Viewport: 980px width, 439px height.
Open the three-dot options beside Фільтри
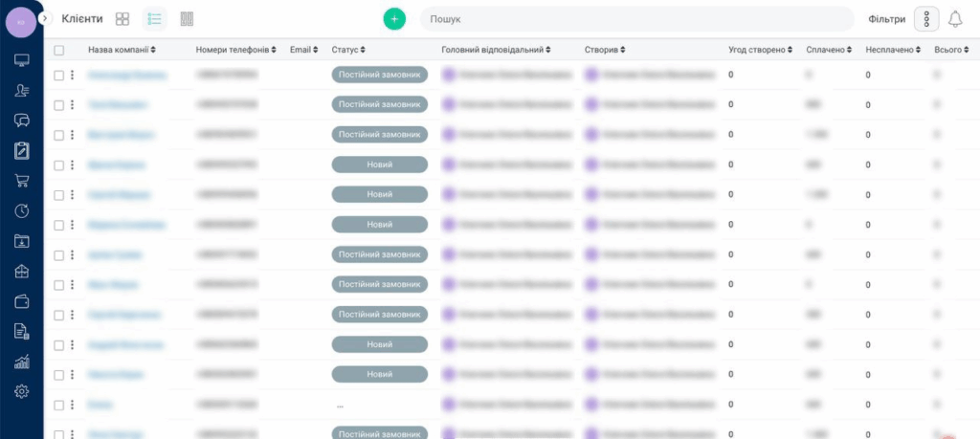pyautogui.click(x=925, y=19)
